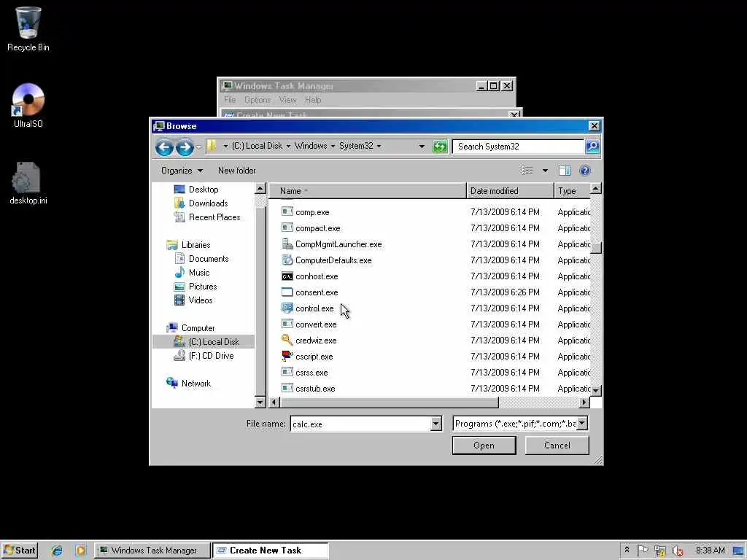Select the comp.exe file icon
Screen dimensions: 747x560
(x=287, y=211)
